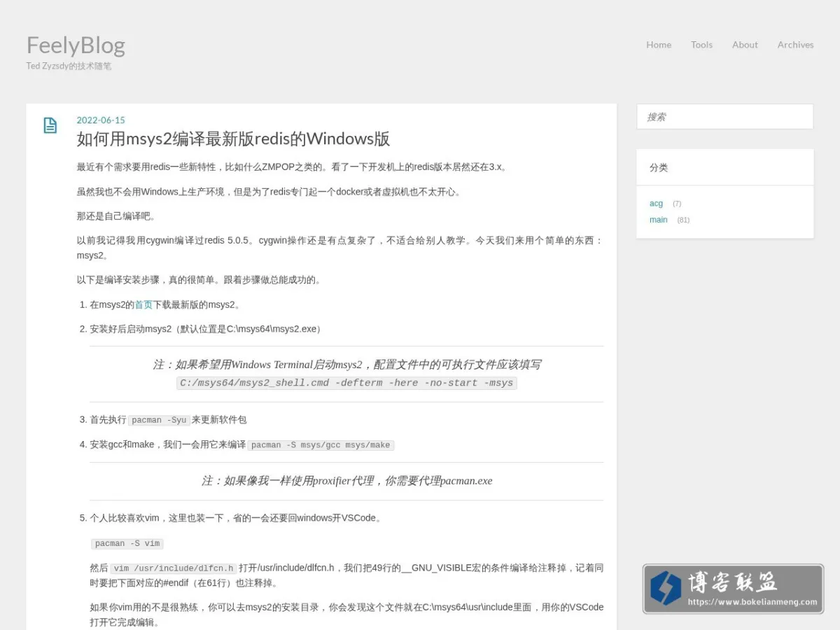Click the pacman -S vim code snippet
Screen dimensions: 840x630
127,543
